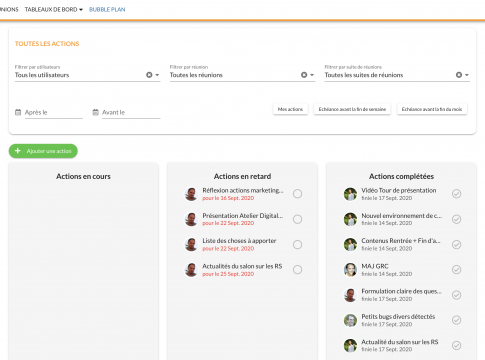Click avatar beside Formulation claire des ques...

coord(350,295)
